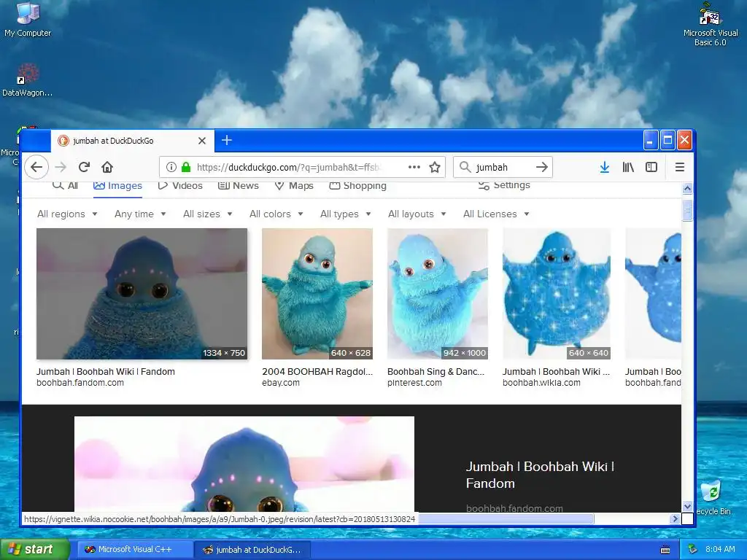This screenshot has width=747, height=560.
Task: Open the 2004 BOOHBAH Ragdol... result title
Action: point(317,371)
